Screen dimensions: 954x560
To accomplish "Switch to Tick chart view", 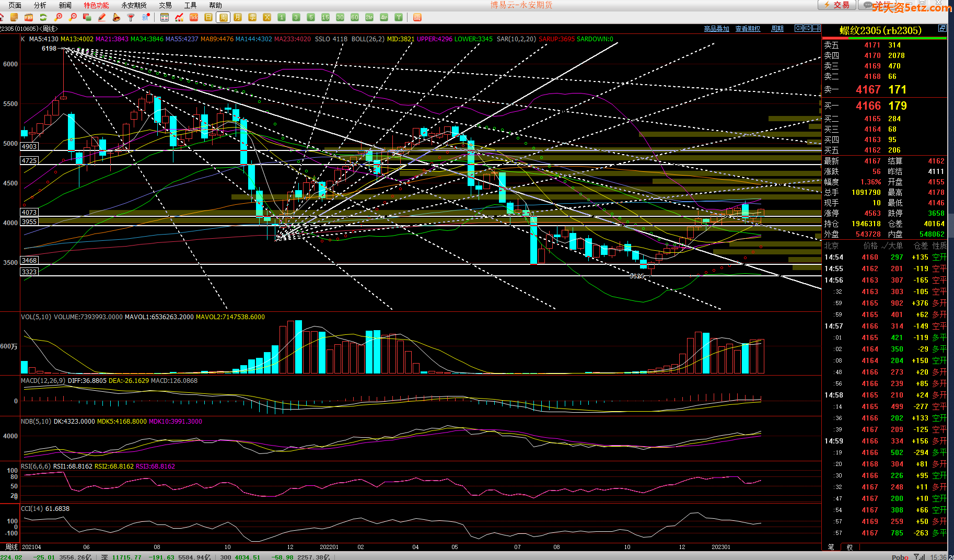I will click(194, 17).
